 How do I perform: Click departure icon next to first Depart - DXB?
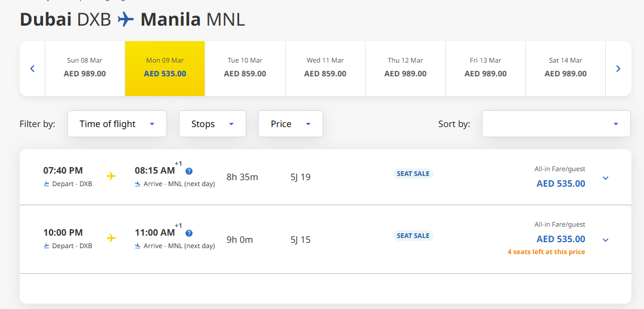pyautogui.click(x=47, y=184)
